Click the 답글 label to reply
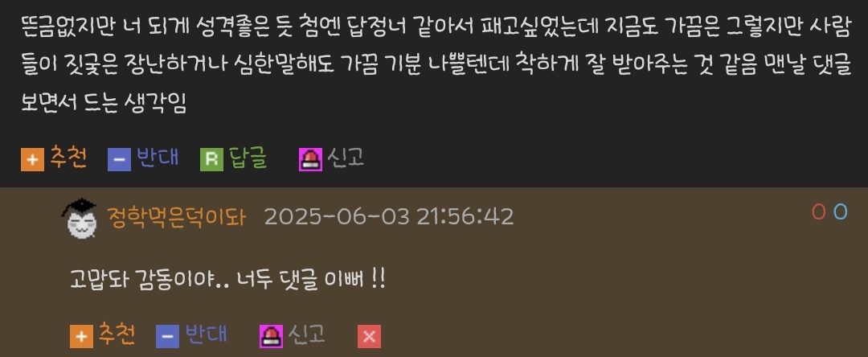The image size is (868, 357). pyautogui.click(x=248, y=158)
